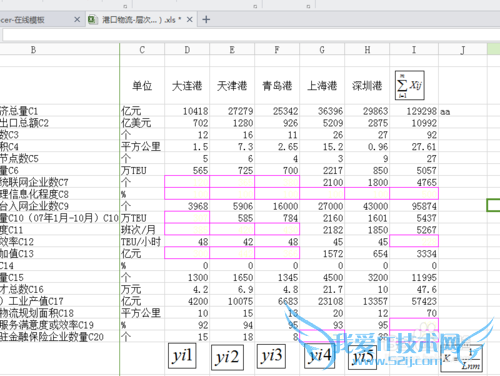Select the sigma Xij formula object
The height and width of the screenshot is (376, 500).
(409, 85)
